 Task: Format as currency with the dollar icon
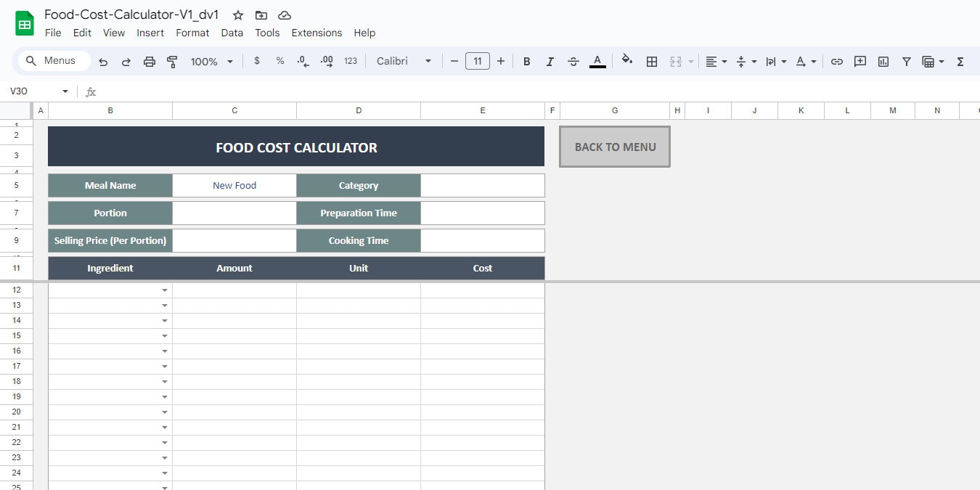[257, 61]
